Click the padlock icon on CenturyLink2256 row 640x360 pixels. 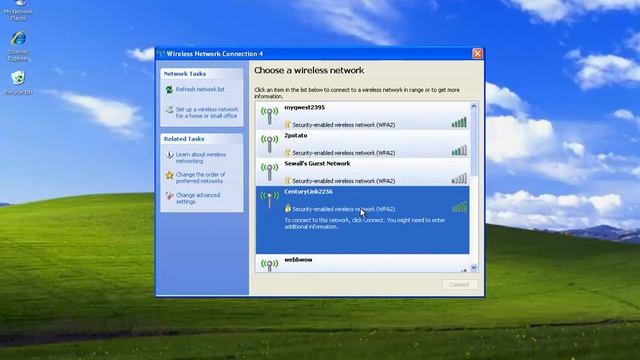[287, 209]
